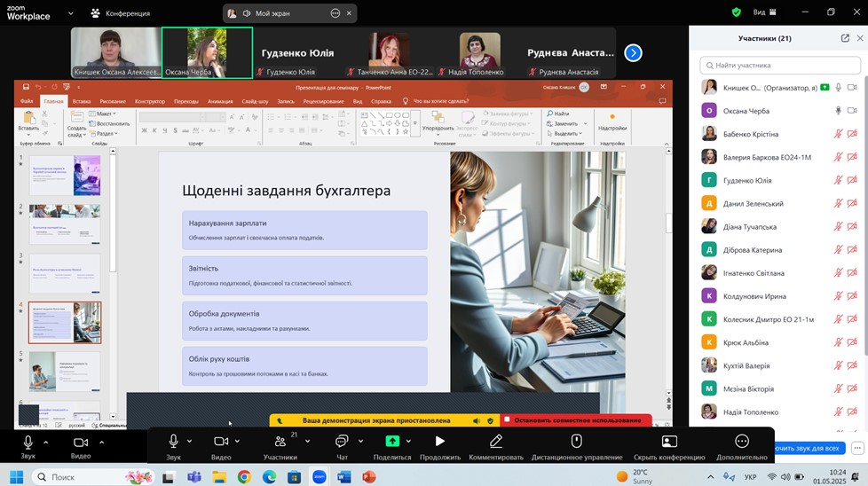The height and width of the screenshot is (486, 868).
Task: Open the More options ellipsis in toolbar
Action: tap(742, 441)
